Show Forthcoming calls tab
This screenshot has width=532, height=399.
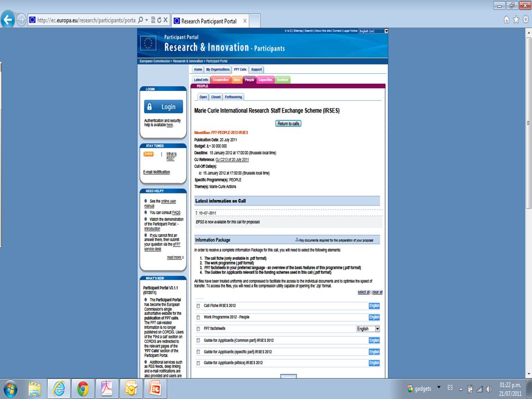pos(233,97)
